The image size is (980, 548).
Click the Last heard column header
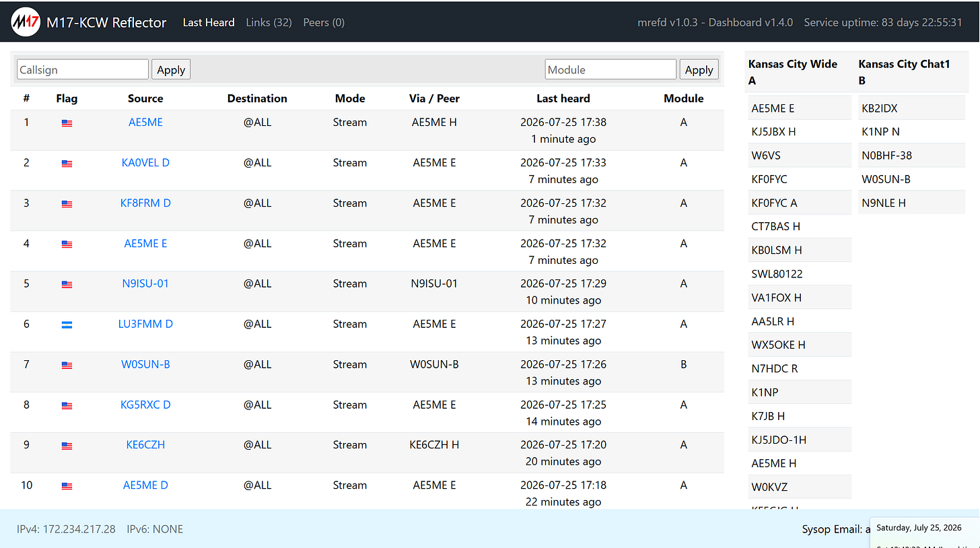(x=563, y=98)
